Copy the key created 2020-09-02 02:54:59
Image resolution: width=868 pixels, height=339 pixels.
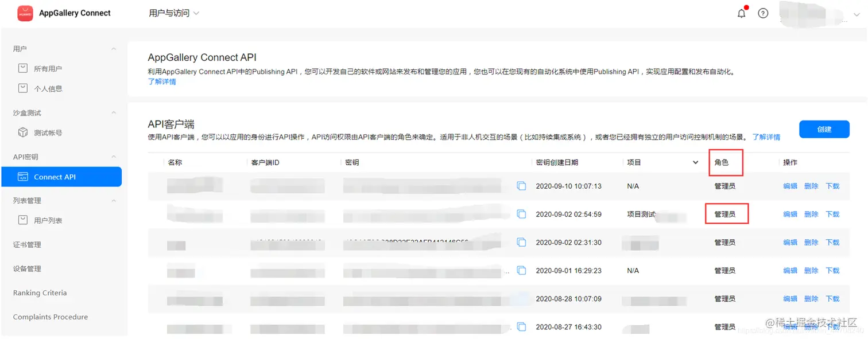[x=521, y=214]
